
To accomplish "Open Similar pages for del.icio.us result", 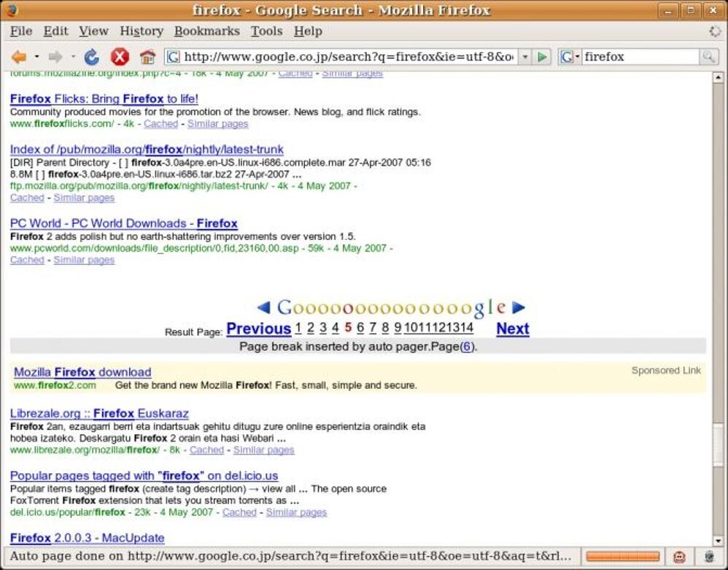I will point(296,512).
